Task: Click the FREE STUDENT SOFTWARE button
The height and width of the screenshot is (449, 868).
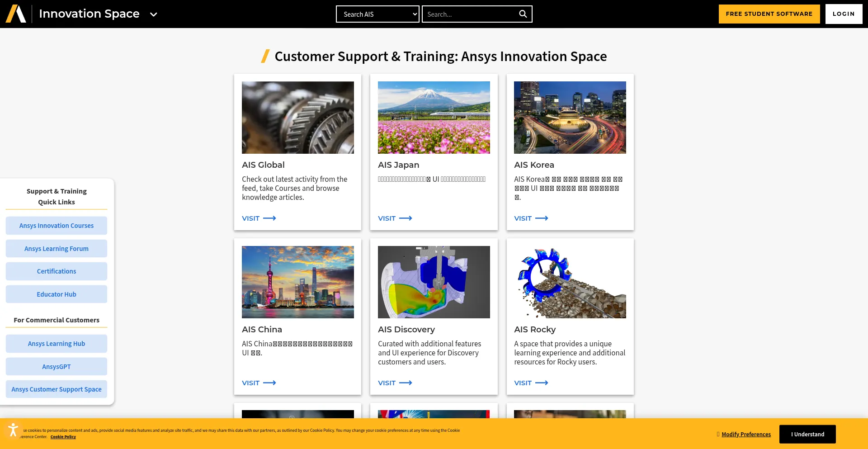Action: 769,14
